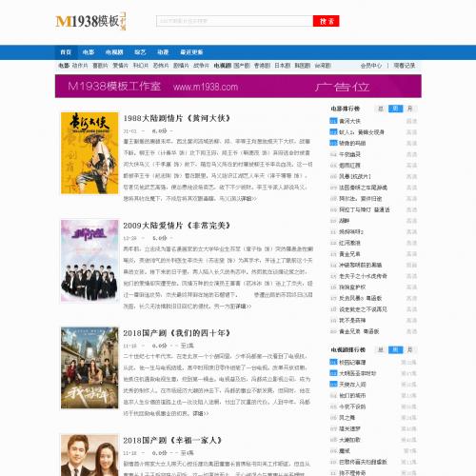Viewport: 476px width, 476px height.
Task: Open the 首页 home tab
Action: [66, 52]
